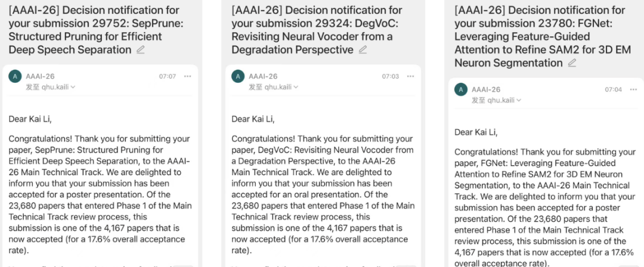Open the sender avatar in the SepPrune email

15,76
